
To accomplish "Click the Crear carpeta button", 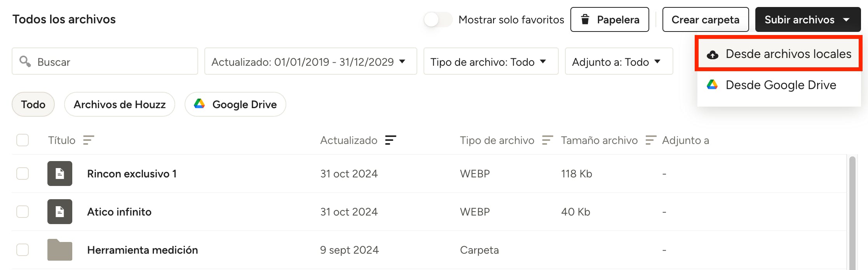I will (x=705, y=19).
